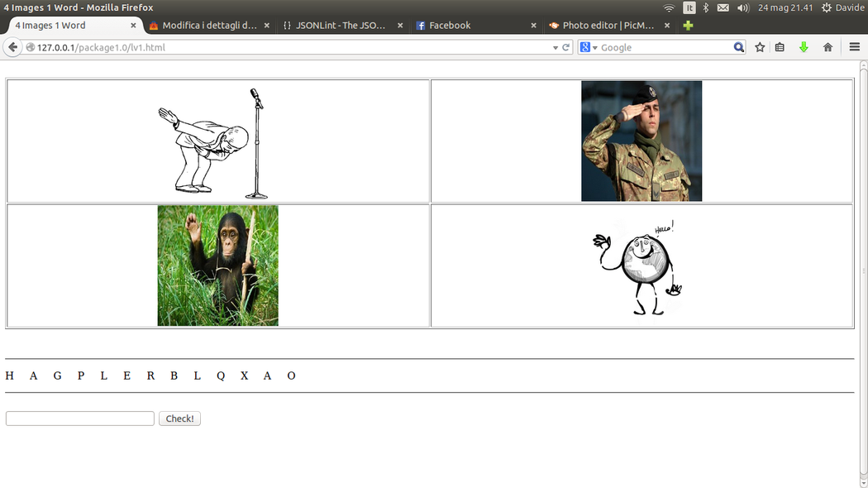Screen dimensions: 868x488
Task: Open a new tab with the plus icon
Action: (x=688, y=26)
